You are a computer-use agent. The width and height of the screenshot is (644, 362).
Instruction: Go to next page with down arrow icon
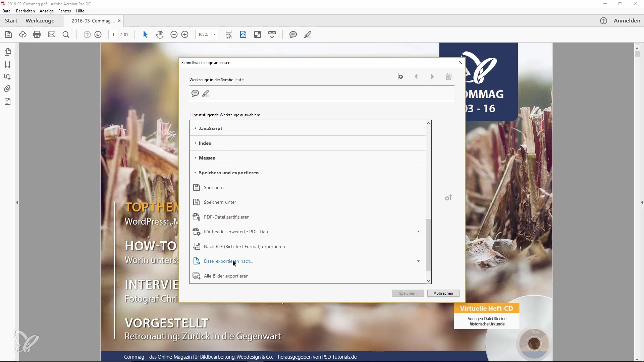98,35
